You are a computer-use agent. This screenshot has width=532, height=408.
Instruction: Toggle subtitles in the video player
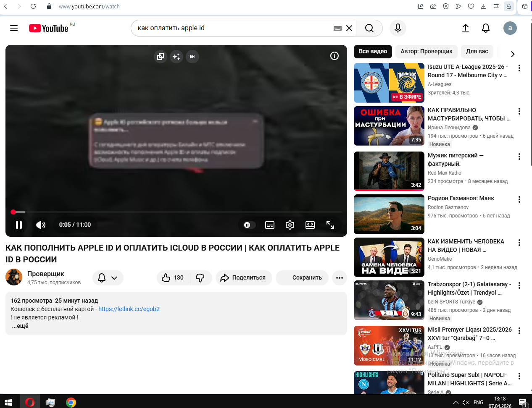tap(270, 225)
